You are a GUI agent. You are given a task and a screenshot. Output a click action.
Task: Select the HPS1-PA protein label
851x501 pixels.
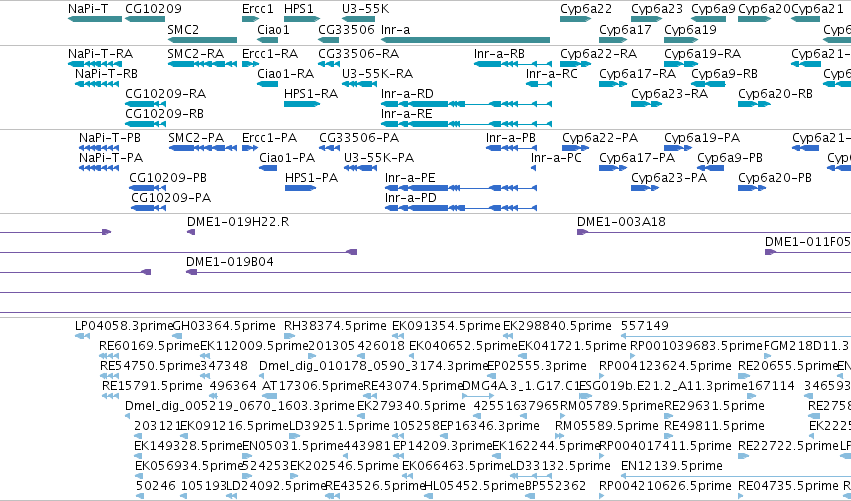tap(312, 178)
